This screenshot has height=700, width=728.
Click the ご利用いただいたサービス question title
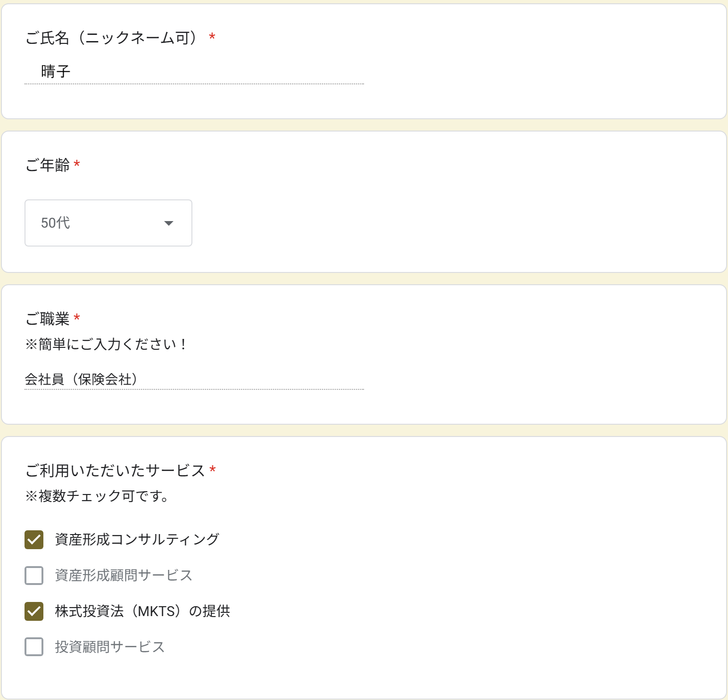pos(115,470)
